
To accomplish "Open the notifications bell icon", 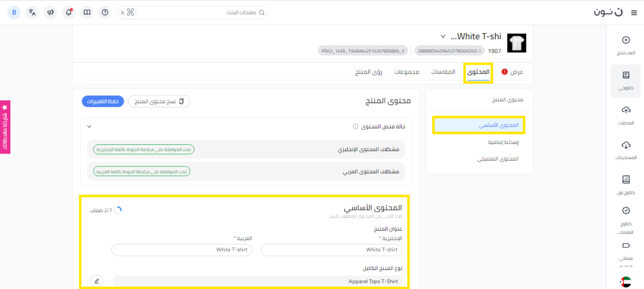I will (x=69, y=12).
